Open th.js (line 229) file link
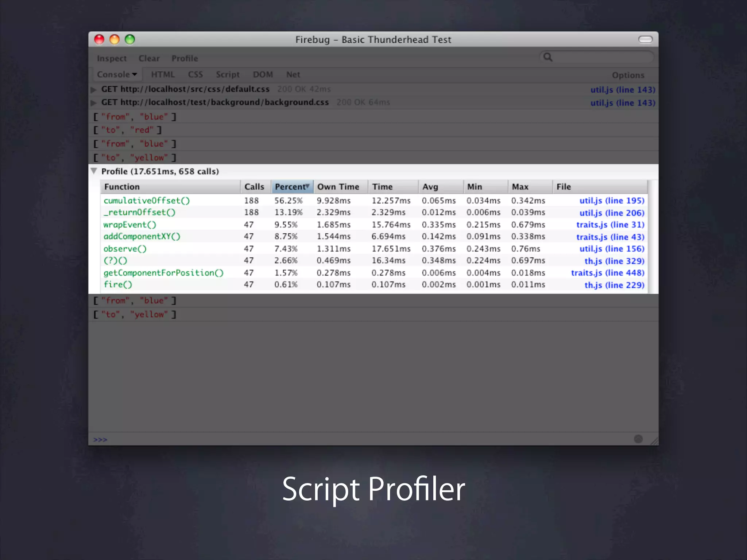Image resolution: width=747 pixels, height=560 pixels. 614,285
